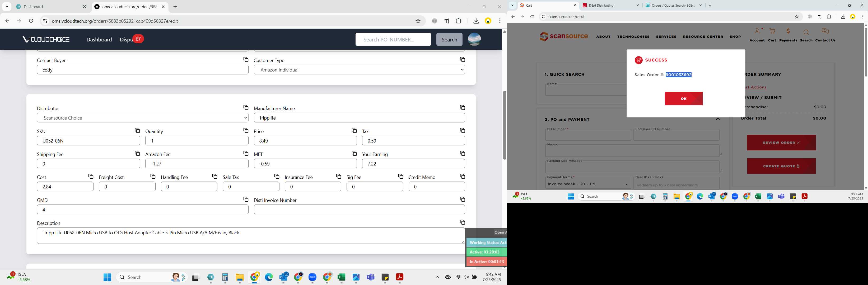Click the REVIEW ORDER button
The height and width of the screenshot is (285, 868).
coord(781,143)
